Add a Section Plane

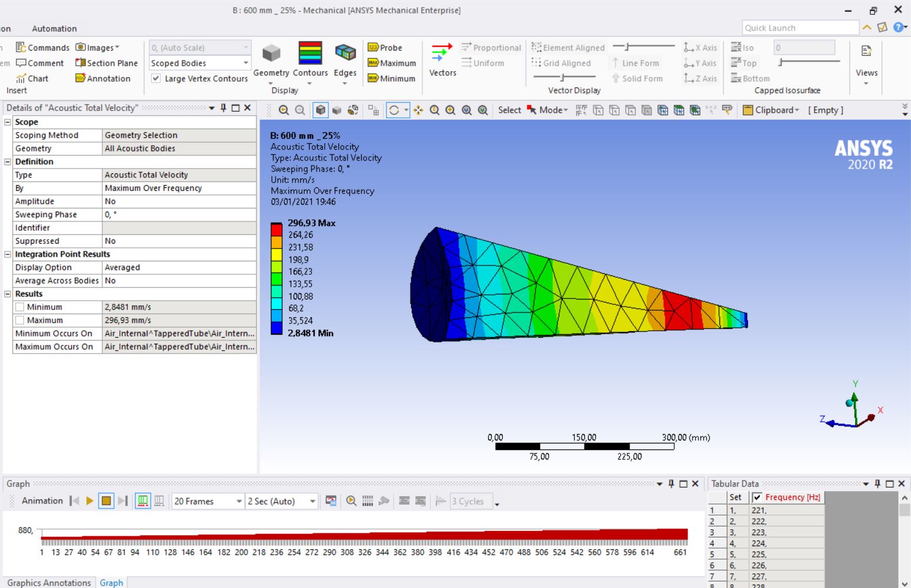click(106, 63)
